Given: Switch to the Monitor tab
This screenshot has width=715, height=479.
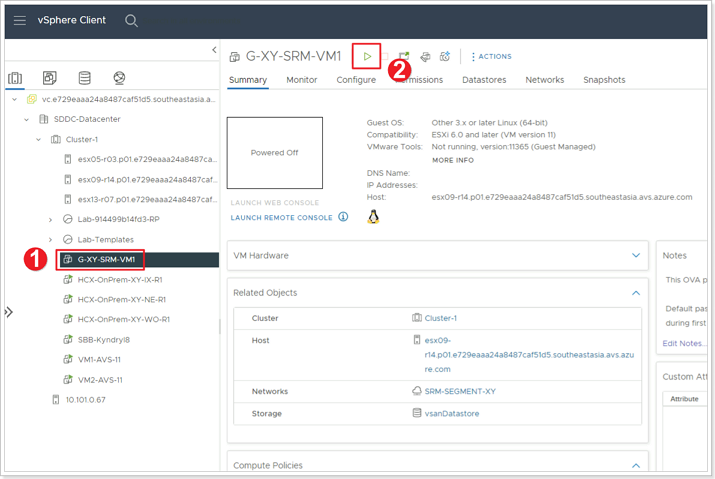Looking at the screenshot, I should click(301, 80).
